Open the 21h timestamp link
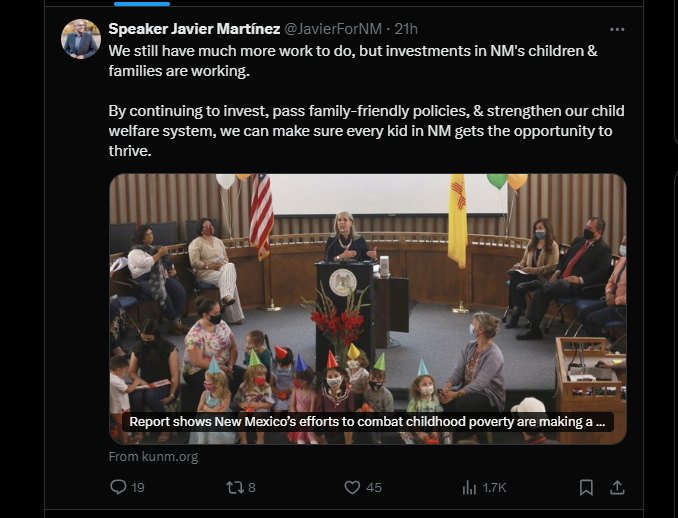678x518 pixels. click(x=405, y=28)
